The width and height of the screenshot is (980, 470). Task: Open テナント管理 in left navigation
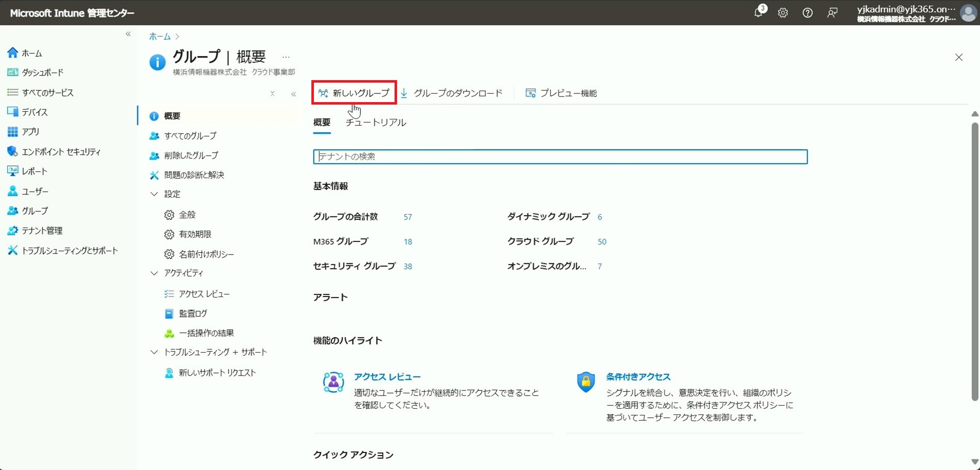pos(42,231)
